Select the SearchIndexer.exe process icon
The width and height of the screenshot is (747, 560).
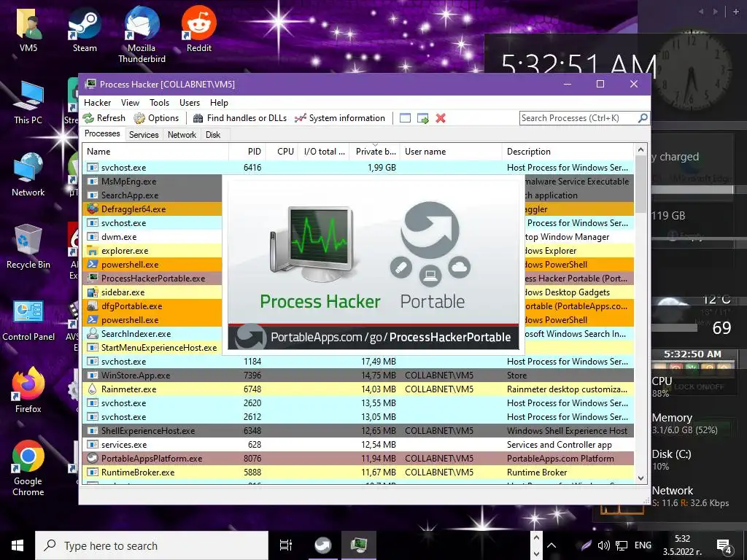93,334
